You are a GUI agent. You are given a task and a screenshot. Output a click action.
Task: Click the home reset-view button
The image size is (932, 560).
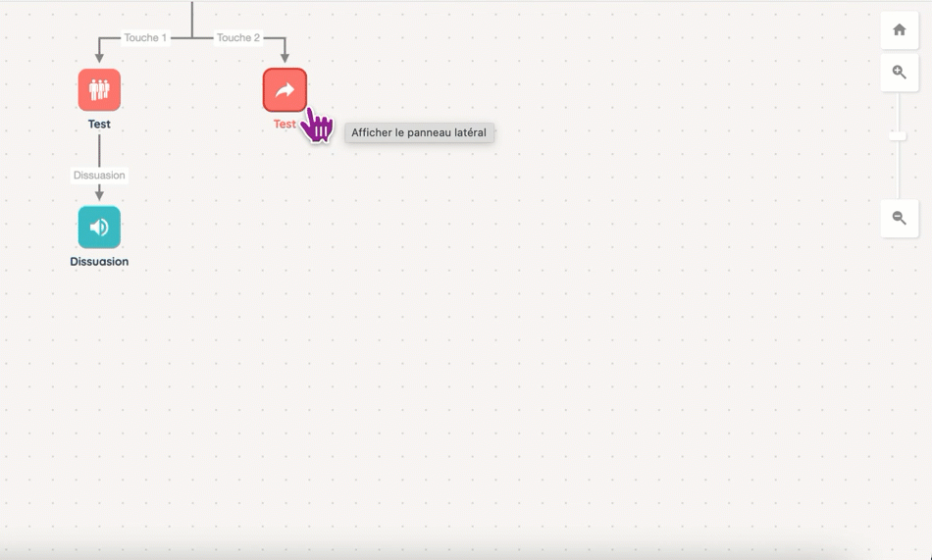[x=899, y=30]
